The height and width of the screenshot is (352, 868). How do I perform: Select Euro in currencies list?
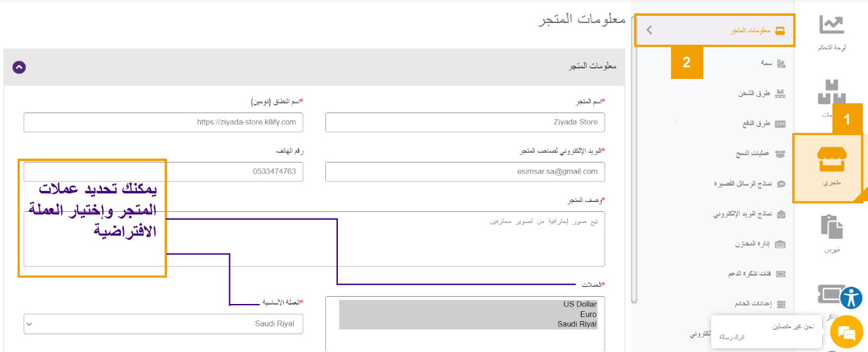tap(468, 314)
